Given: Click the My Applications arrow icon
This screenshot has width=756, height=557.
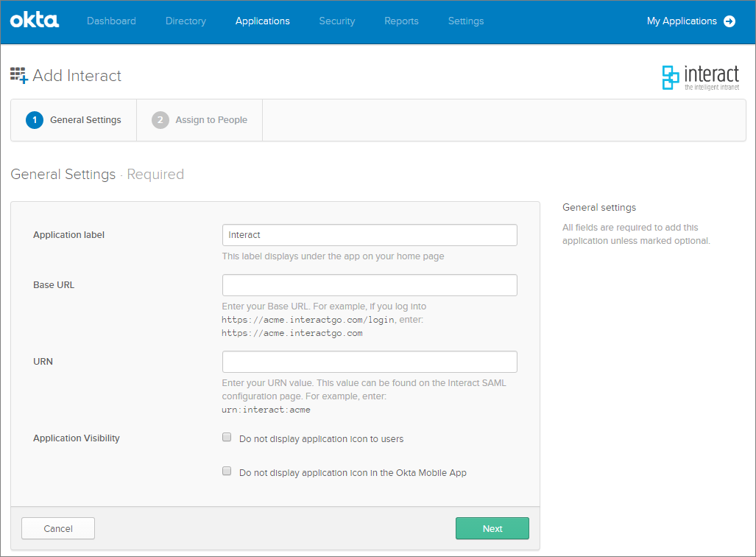Looking at the screenshot, I should [729, 21].
